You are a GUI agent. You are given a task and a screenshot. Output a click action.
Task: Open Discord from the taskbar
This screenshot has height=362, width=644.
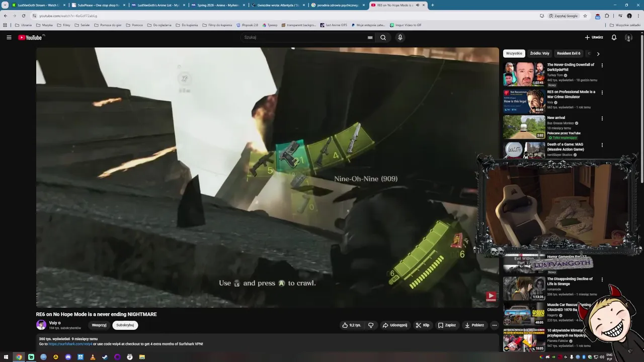(x=68, y=357)
